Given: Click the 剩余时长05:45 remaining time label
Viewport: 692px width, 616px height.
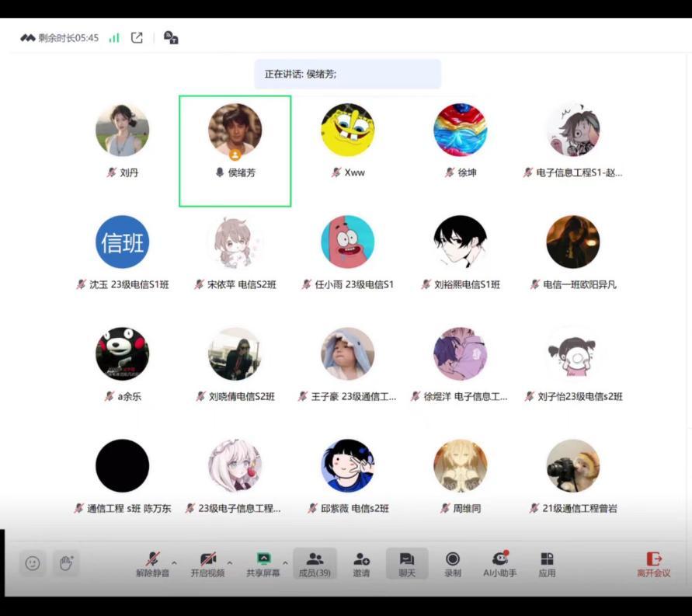Looking at the screenshot, I should pyautogui.click(x=68, y=38).
